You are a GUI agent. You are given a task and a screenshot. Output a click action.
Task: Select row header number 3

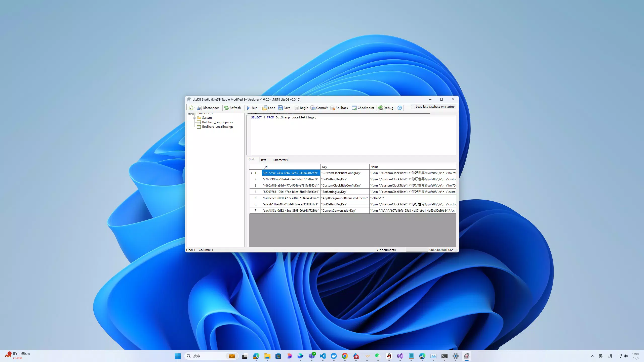click(255, 186)
